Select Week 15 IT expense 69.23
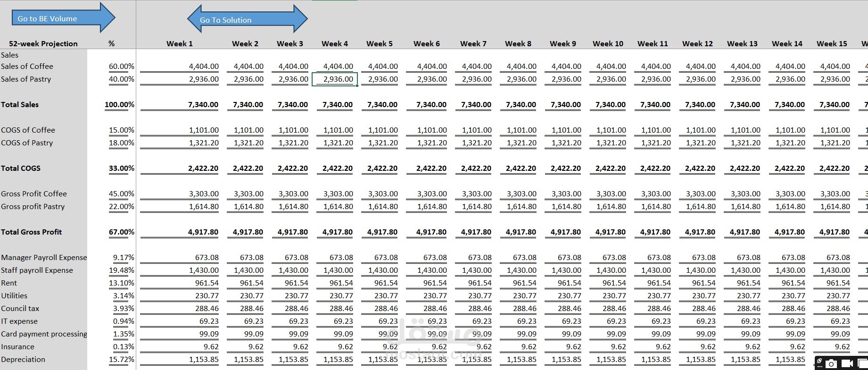The image size is (868, 370). [840, 321]
